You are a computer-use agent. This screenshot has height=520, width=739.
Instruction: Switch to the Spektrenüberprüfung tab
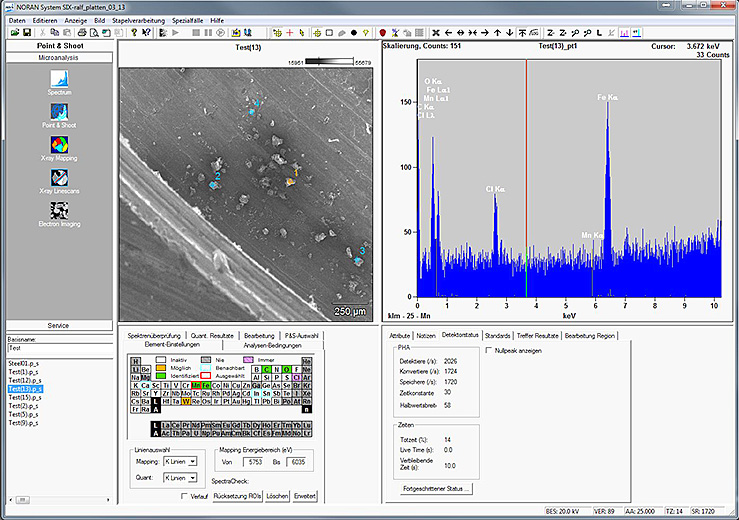154,336
